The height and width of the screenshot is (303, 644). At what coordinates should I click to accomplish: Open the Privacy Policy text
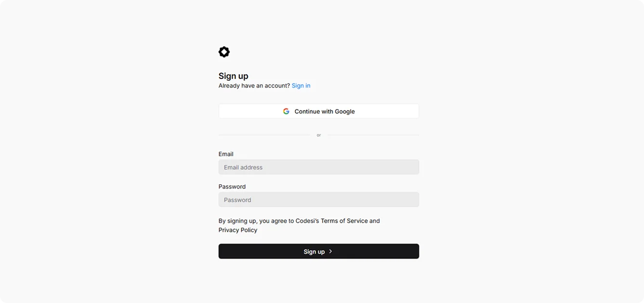[238, 230]
